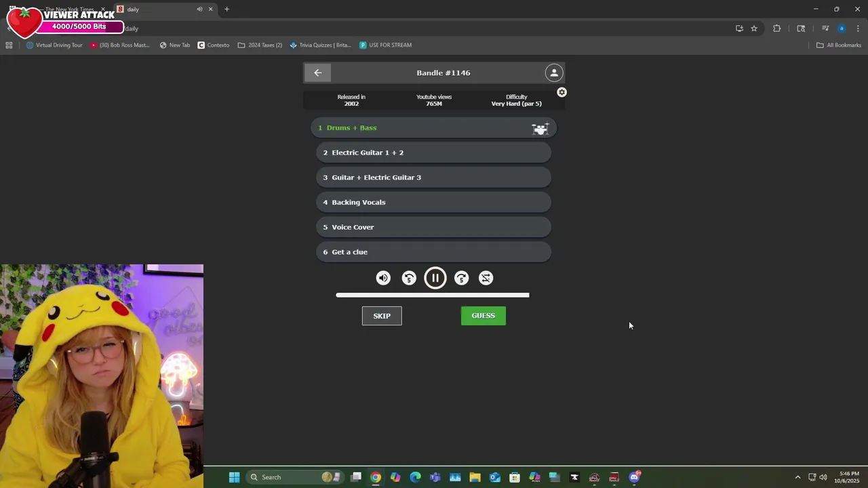The height and width of the screenshot is (488, 868).
Task: Rewind five seconds
Action: point(409,278)
